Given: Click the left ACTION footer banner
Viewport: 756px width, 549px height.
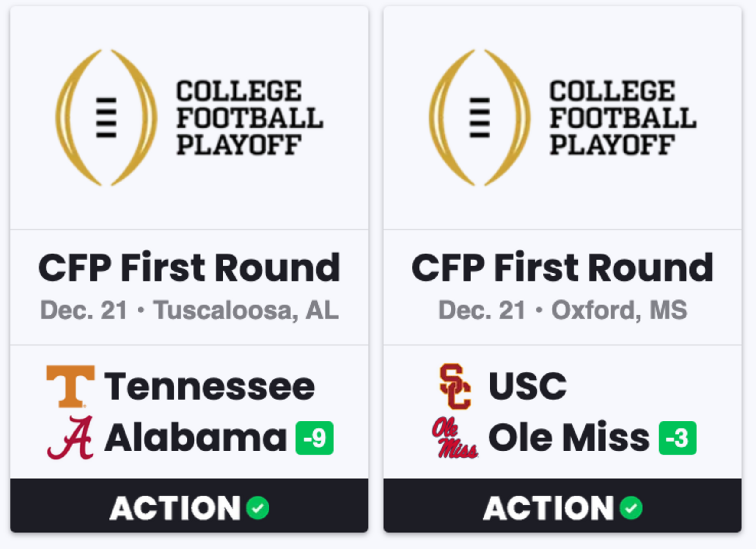Looking at the screenshot, I should [x=189, y=505].
